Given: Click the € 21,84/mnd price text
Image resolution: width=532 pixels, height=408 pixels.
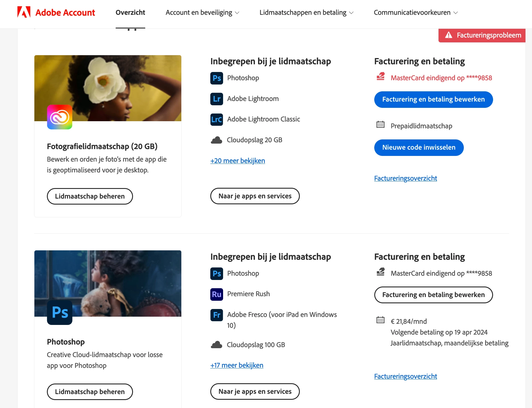Looking at the screenshot, I should click(409, 322).
